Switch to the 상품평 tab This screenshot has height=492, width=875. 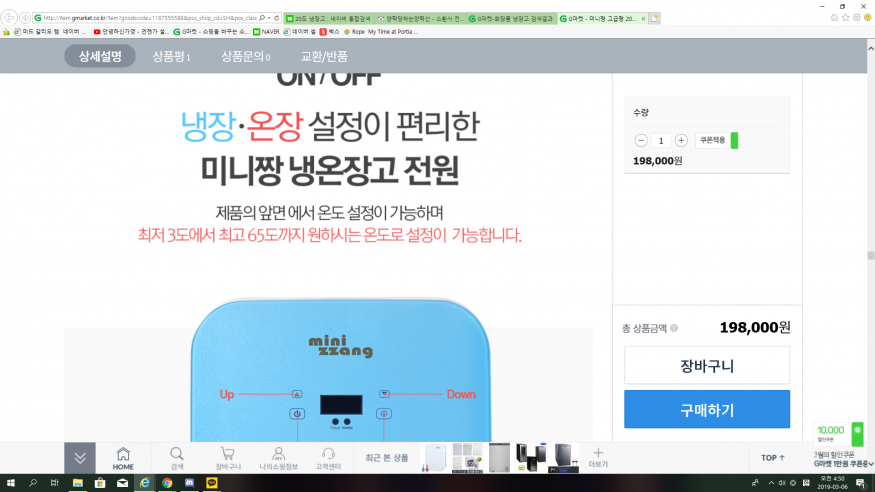pyautogui.click(x=171, y=56)
